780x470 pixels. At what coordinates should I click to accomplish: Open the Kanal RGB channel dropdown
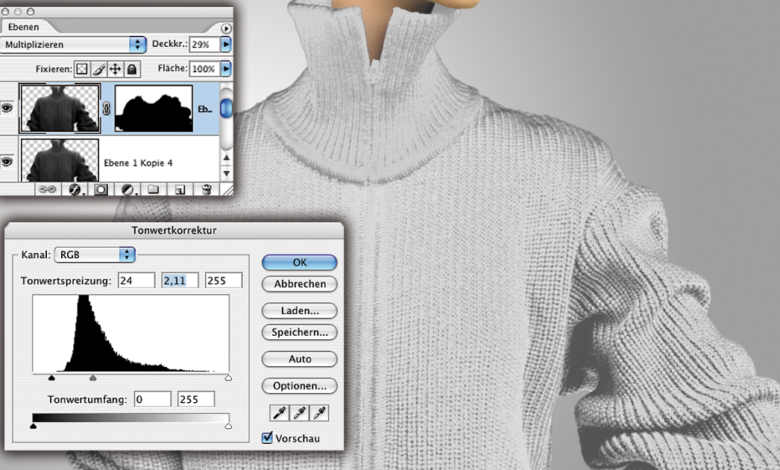[127, 255]
